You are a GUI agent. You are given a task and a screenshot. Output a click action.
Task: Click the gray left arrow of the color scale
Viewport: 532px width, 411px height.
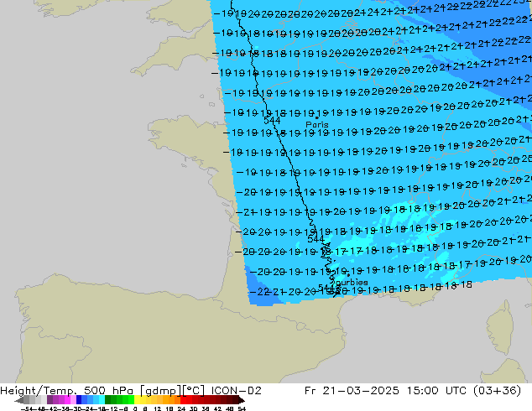click(18, 400)
